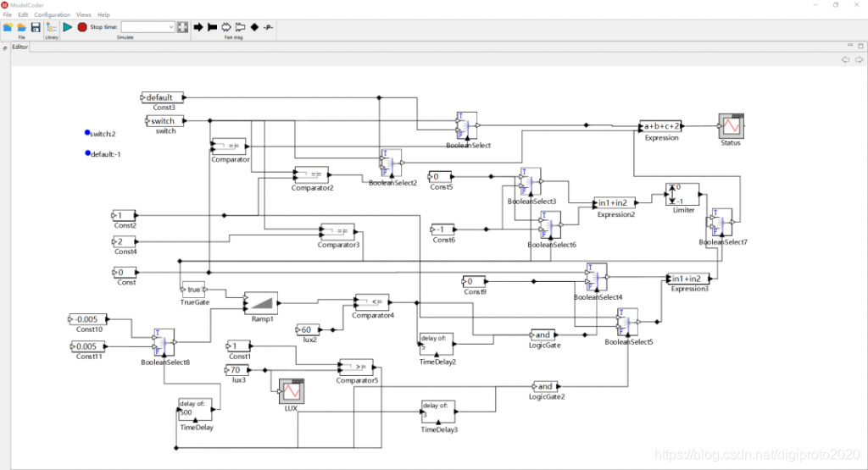This screenshot has height=470, width=868.
Task: Open the Edit menu
Action: point(23,15)
